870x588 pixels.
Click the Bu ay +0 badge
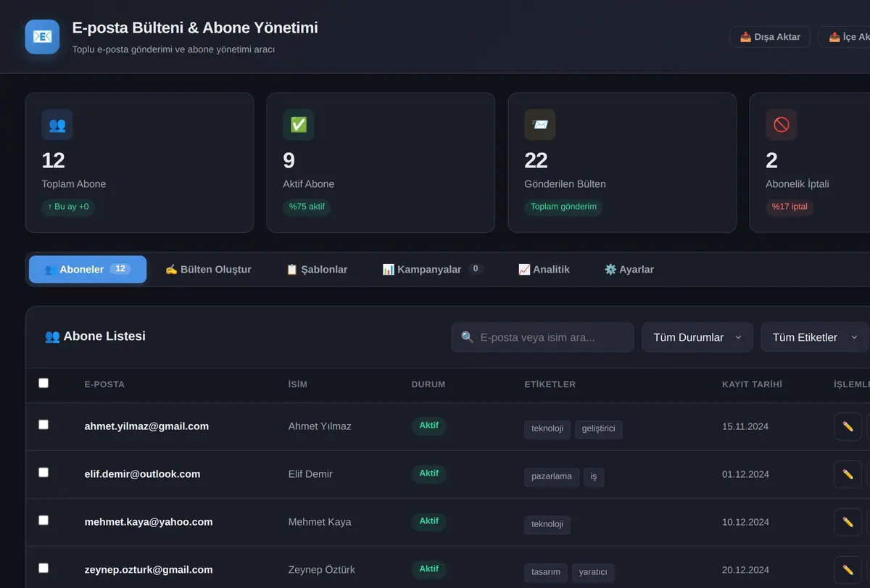click(x=68, y=207)
